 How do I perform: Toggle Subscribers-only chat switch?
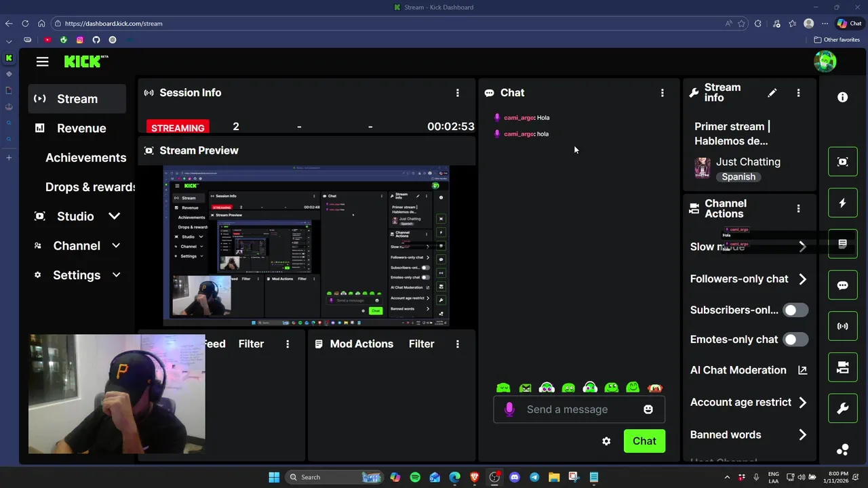795,310
